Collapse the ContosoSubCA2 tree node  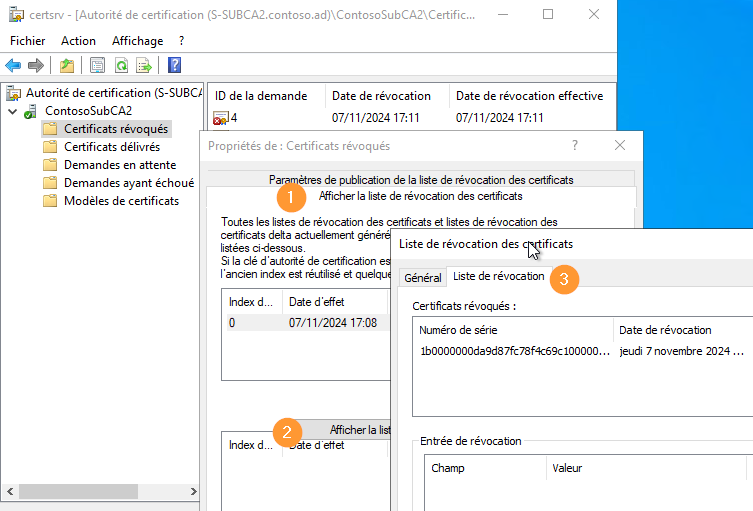pyautogui.click(x=12, y=111)
